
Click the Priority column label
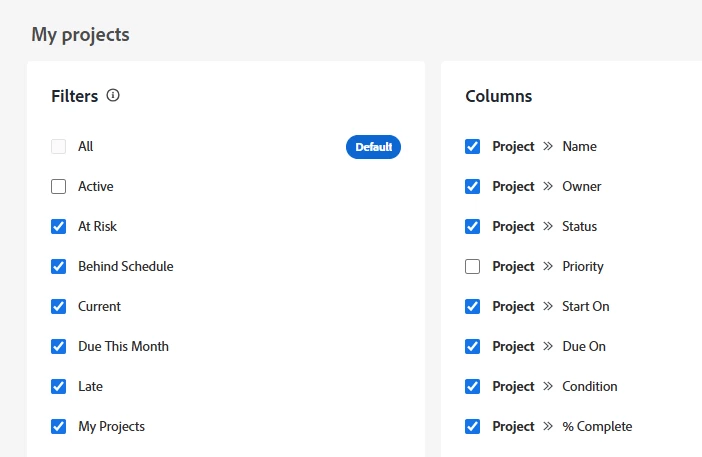click(583, 266)
